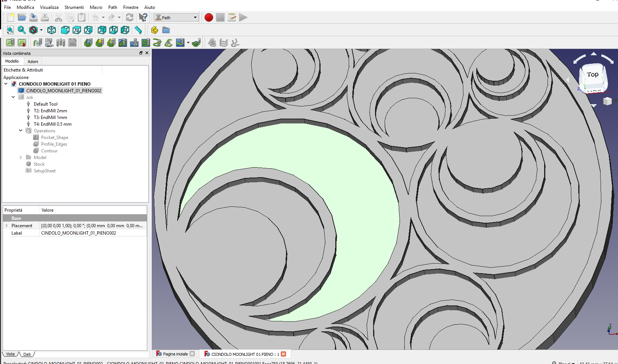Undock the Vista combinata panel
This screenshot has width=618, height=364.
pyautogui.click(x=141, y=53)
